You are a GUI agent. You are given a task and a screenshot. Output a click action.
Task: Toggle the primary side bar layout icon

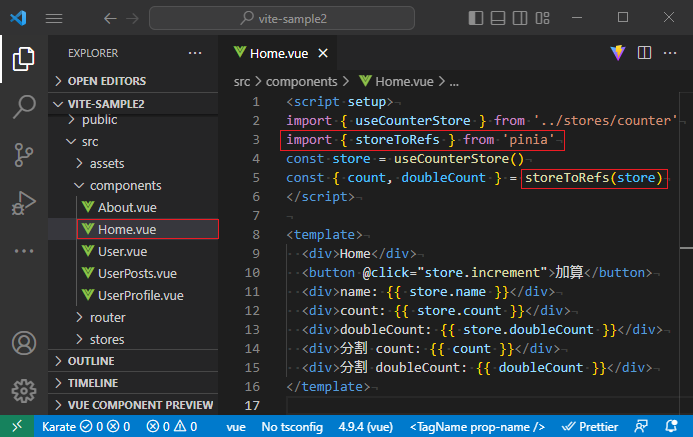(x=476, y=18)
